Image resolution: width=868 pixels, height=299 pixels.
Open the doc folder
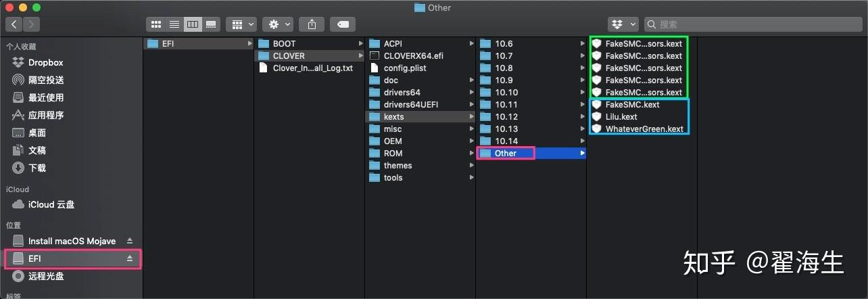[420, 80]
